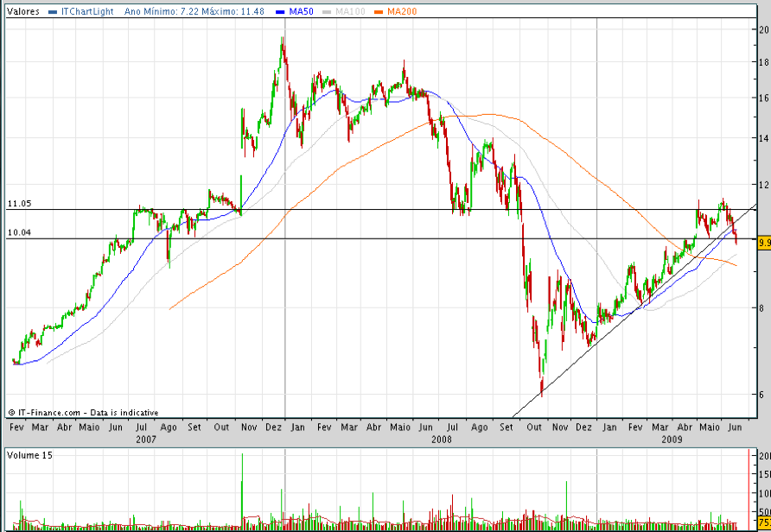The width and height of the screenshot is (771, 532).
Task: Click the tallest green volume bar near Nov 2007
Action: [242, 491]
